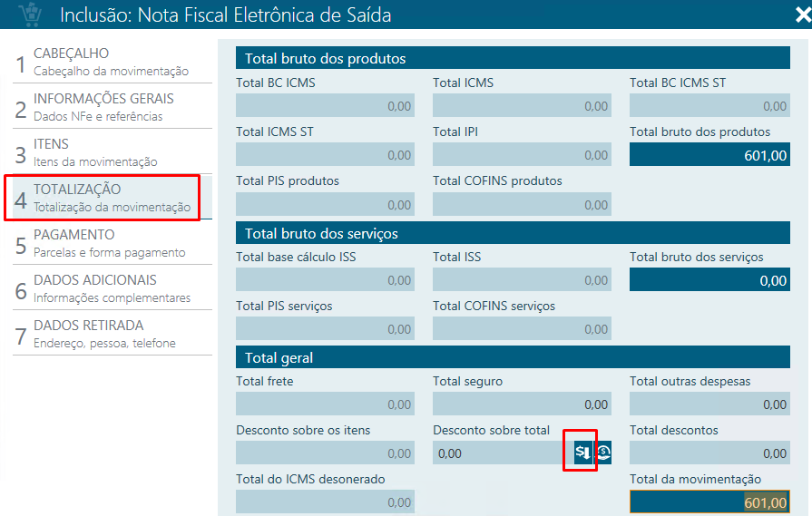Viewport: 812px width, 526px height.
Task: Click the Total outras despesas field
Action: [x=709, y=404]
